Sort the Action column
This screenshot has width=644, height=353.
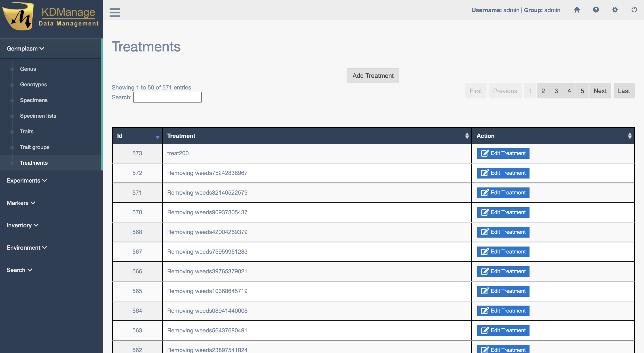click(629, 136)
